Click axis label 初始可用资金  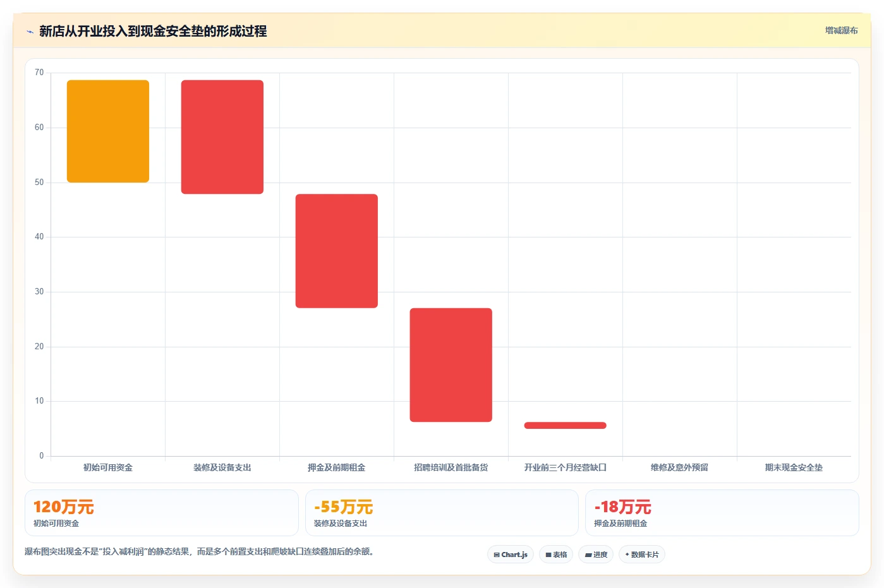point(108,468)
